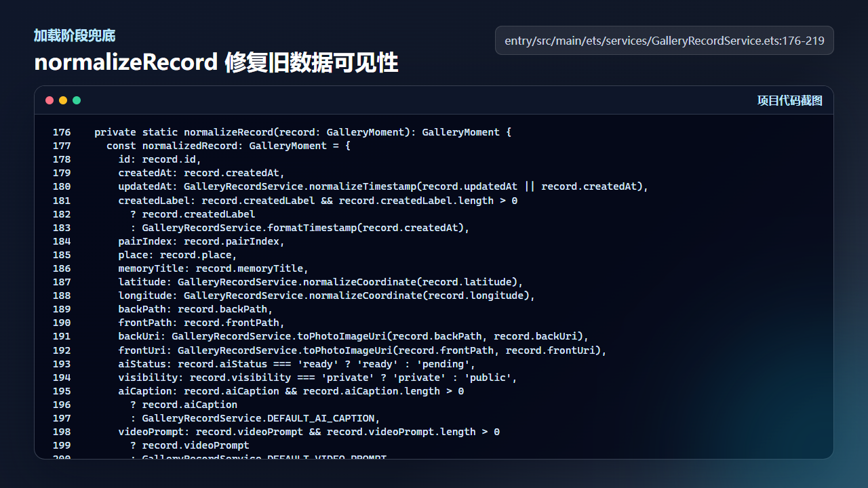Click the DEFAULT_AI_CAPTION line

coord(256,418)
